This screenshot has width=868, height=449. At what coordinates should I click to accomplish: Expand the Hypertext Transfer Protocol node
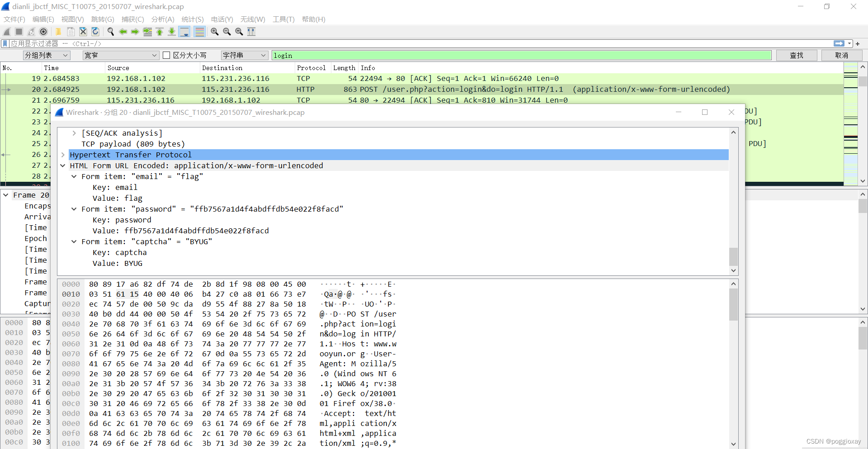63,155
